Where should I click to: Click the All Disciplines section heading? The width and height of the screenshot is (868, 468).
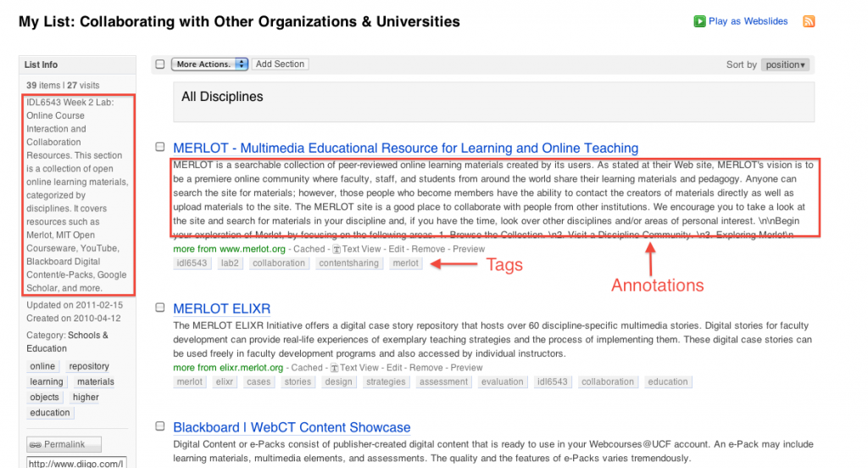223,97
